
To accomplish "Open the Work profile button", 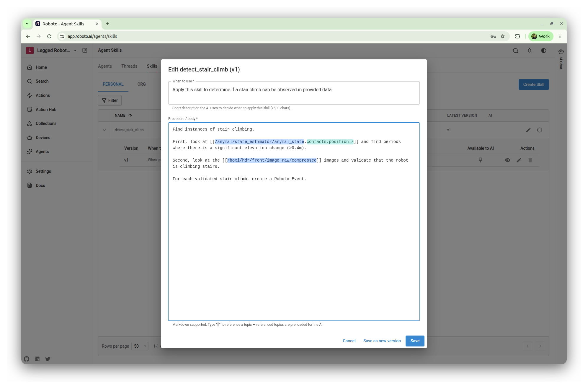I will [541, 36].
